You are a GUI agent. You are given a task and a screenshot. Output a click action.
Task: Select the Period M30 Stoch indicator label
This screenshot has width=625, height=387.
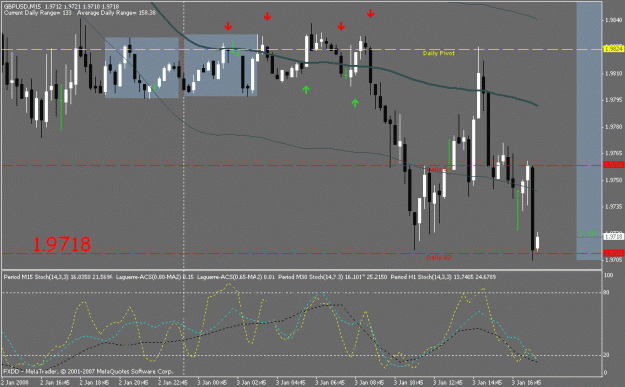tap(332, 277)
